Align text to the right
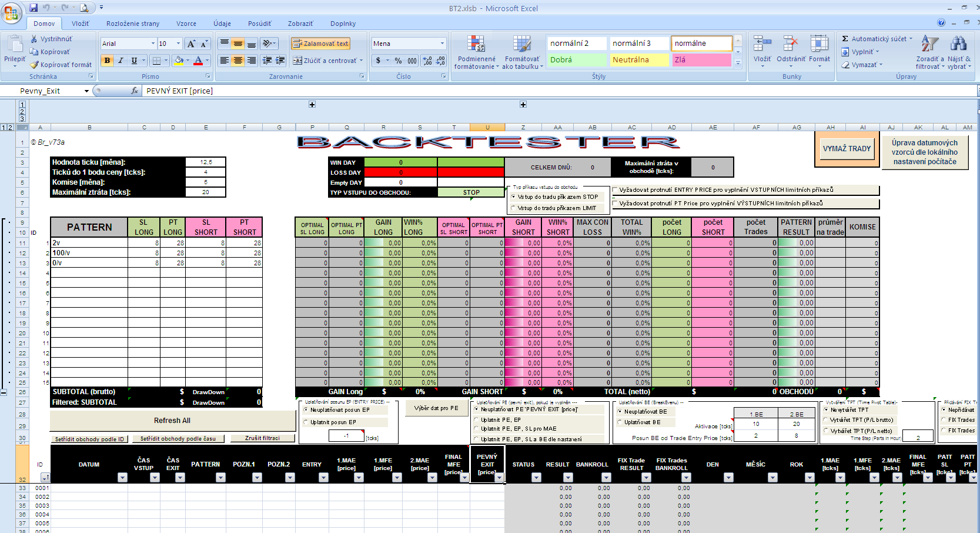980x533 pixels. 251,60
